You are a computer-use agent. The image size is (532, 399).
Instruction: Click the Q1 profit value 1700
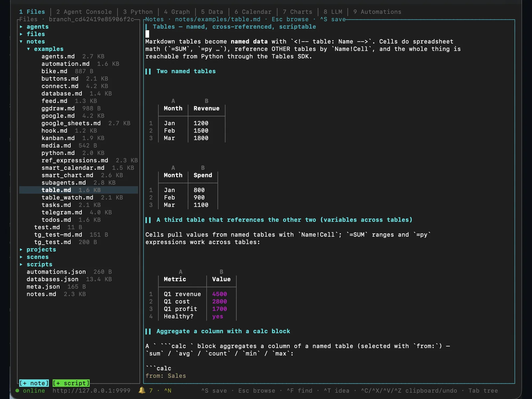point(219,309)
